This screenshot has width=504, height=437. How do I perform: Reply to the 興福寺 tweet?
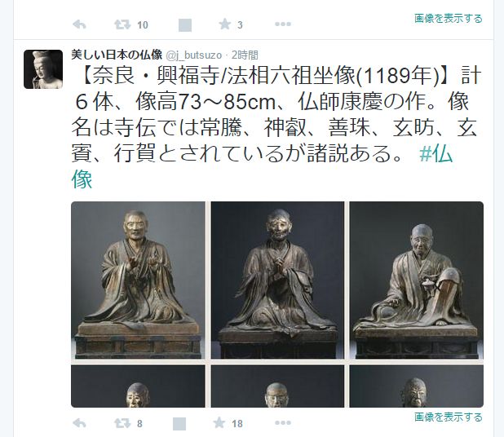[x=79, y=423]
